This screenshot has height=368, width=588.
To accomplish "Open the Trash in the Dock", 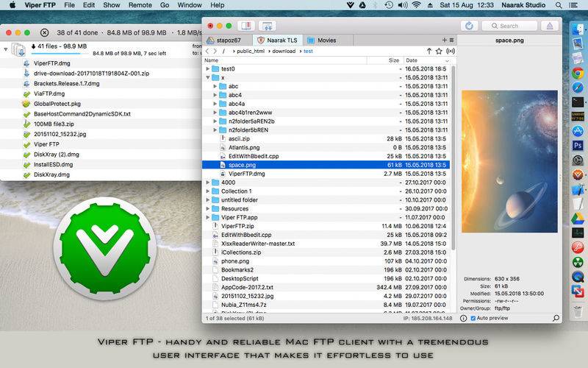I will 578,311.
